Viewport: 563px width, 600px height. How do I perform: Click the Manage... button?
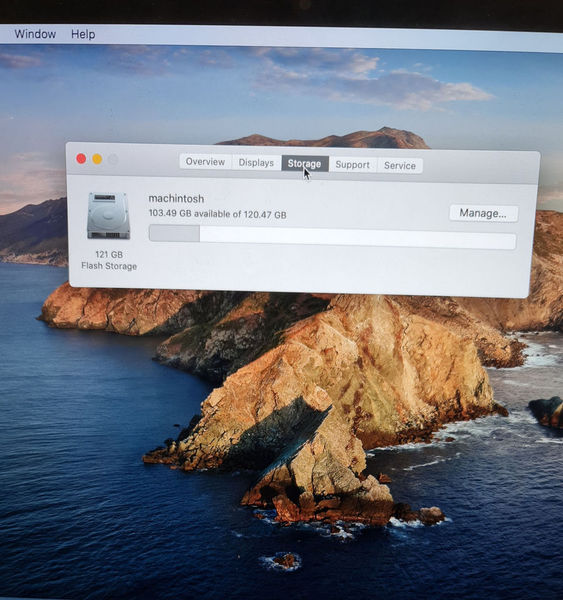[483, 213]
